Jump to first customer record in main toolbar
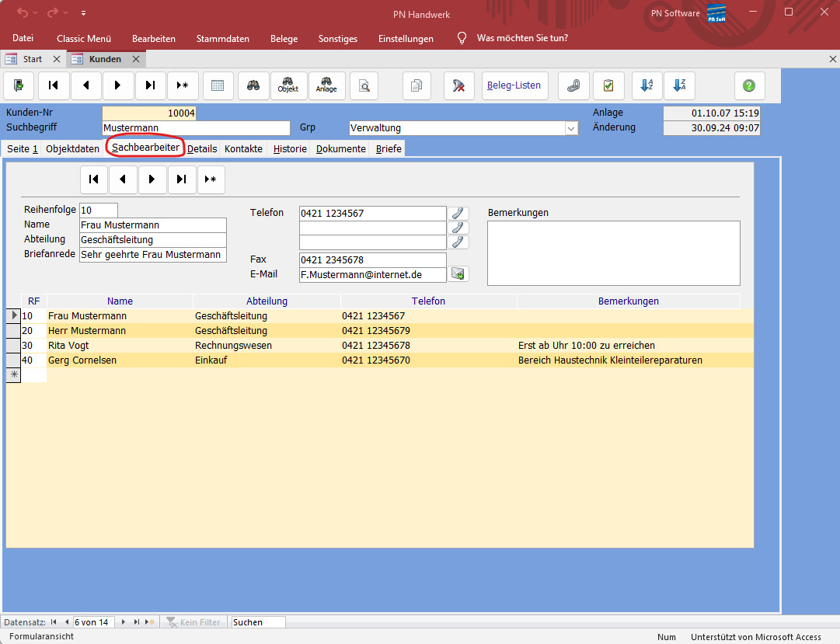This screenshot has width=840, height=644. (x=54, y=85)
